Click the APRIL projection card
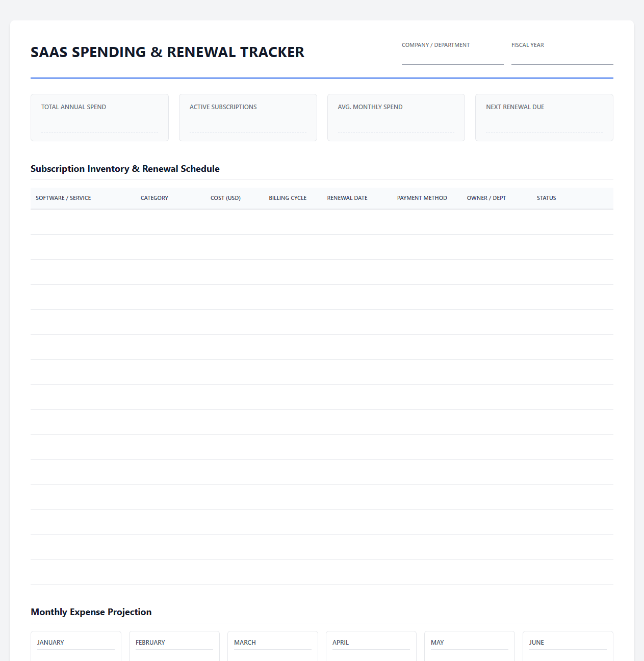This screenshot has width=644, height=661. coord(371,646)
